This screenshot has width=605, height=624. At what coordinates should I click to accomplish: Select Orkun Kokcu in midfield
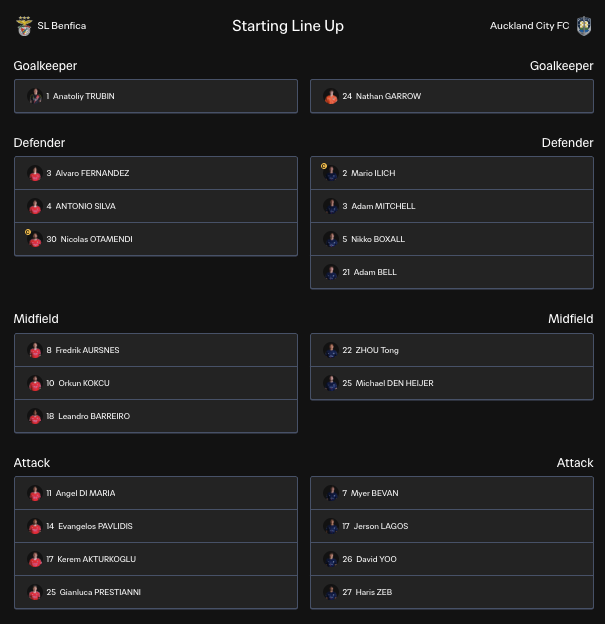pos(156,383)
